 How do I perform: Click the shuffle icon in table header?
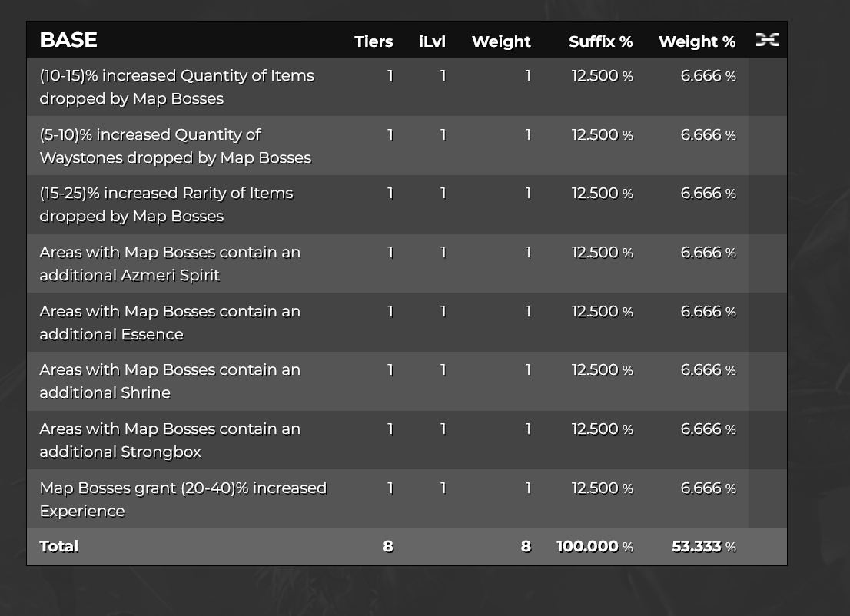pyautogui.click(x=767, y=39)
